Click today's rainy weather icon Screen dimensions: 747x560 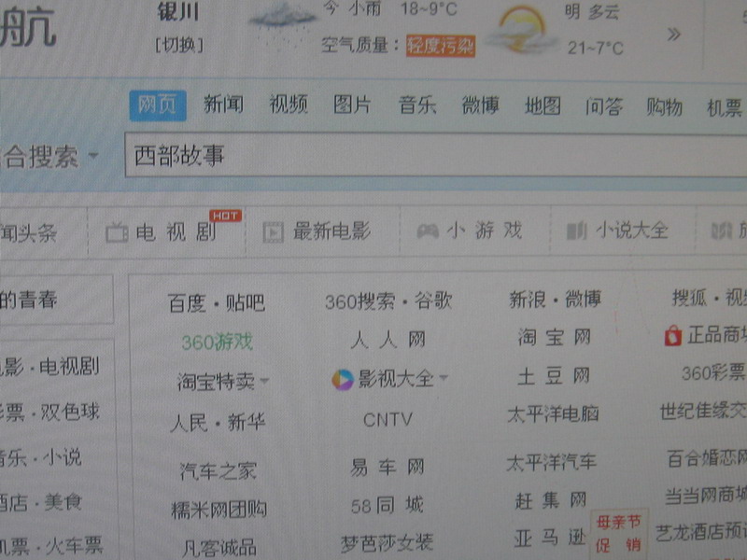pos(282,21)
